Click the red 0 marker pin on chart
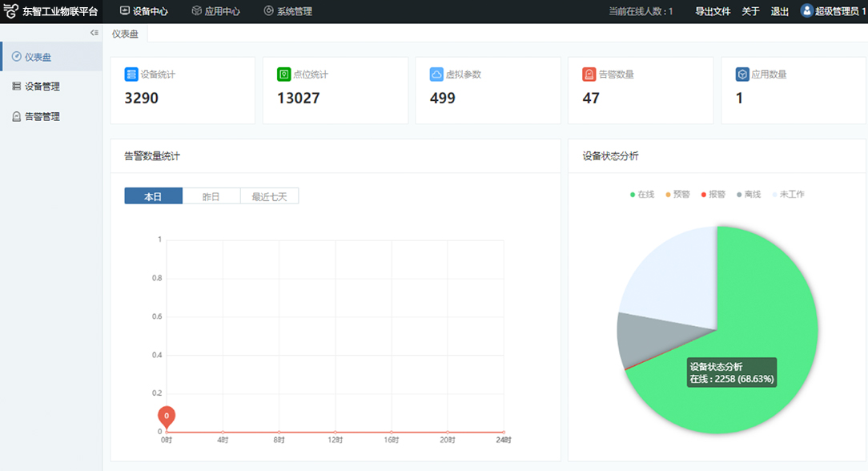 click(x=167, y=417)
